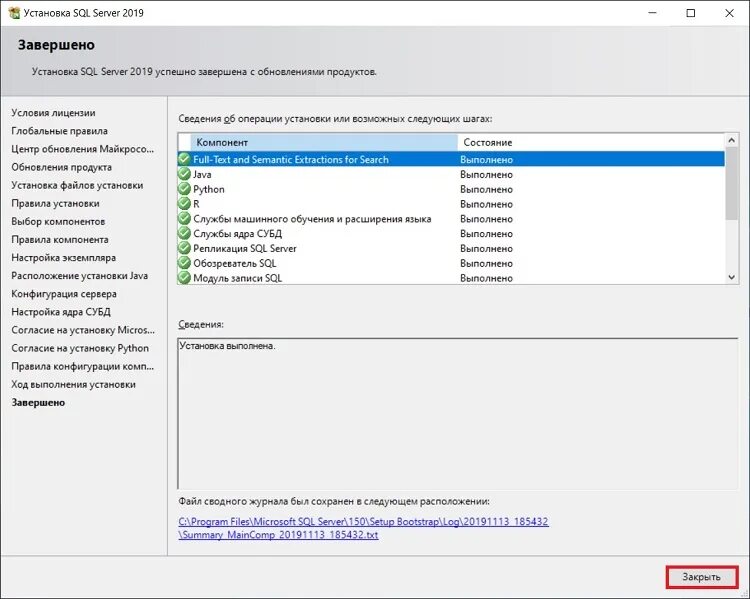Click the Выполнено status for Java
The height and width of the screenshot is (599, 750).
coord(486,175)
